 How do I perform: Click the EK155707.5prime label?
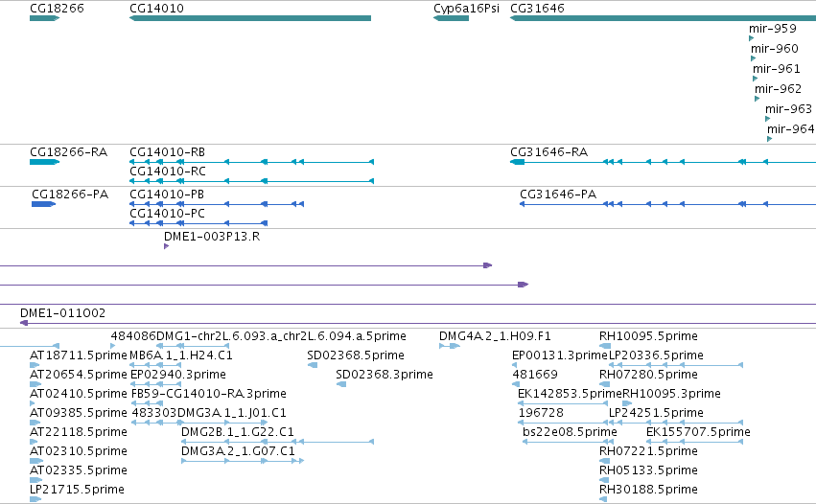tap(698, 432)
